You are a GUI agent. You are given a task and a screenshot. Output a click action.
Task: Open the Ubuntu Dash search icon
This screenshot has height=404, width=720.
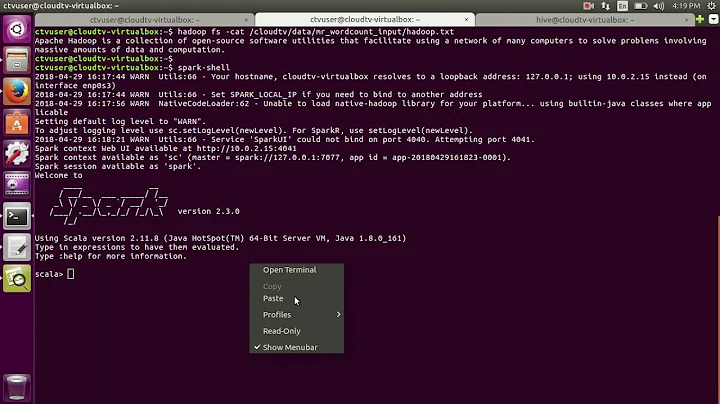[17, 29]
